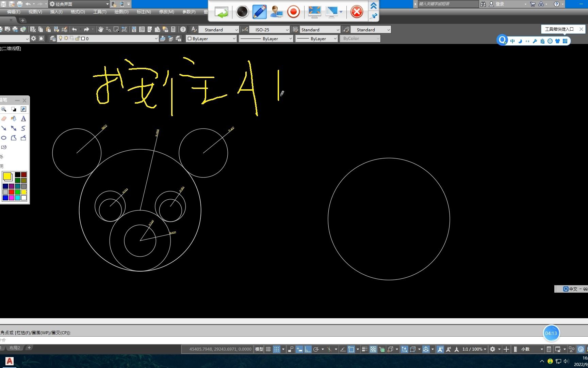
Task: Click the Print icon in standard toolbar
Action: tap(15, 29)
